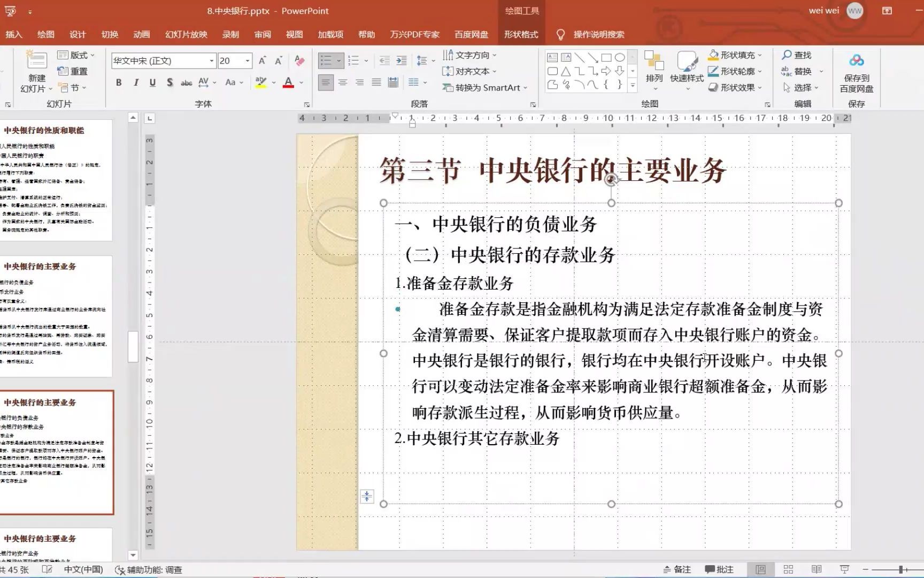
Task: Select Save to Baidu Netdisk (保存到百度网盘)
Action: tap(855, 71)
